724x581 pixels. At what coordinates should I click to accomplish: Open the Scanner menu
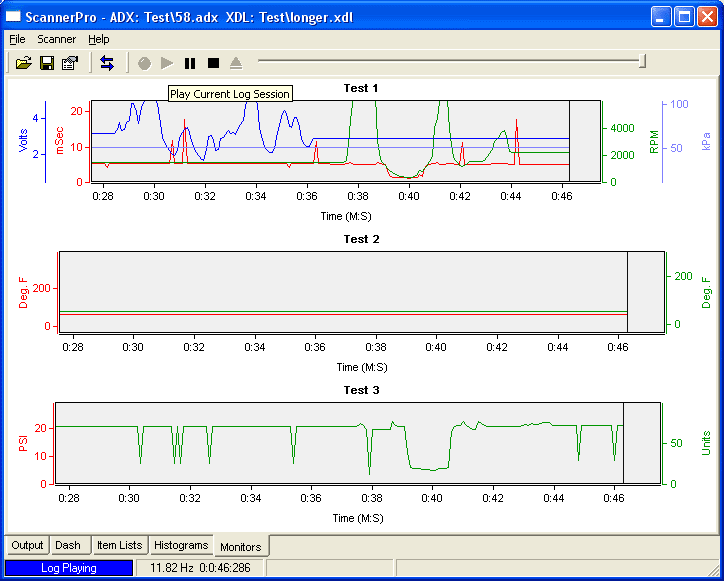pos(57,39)
